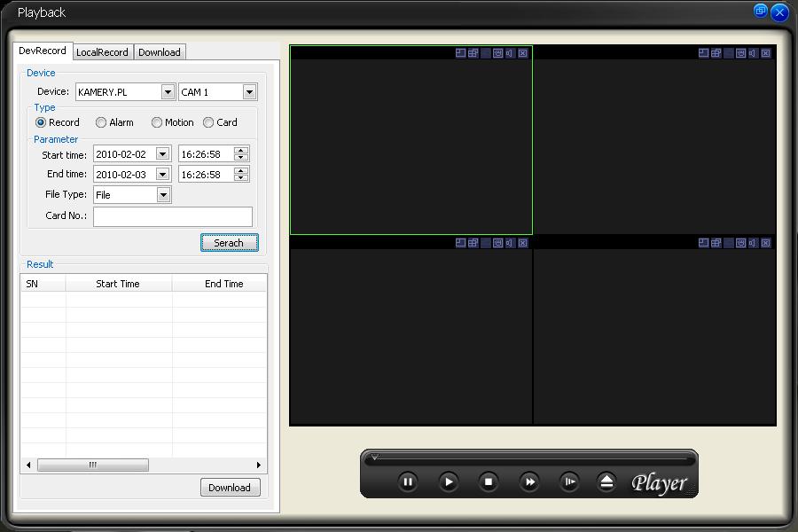Close the bottom-left video pane
This screenshot has height=532, width=798.
click(x=523, y=243)
